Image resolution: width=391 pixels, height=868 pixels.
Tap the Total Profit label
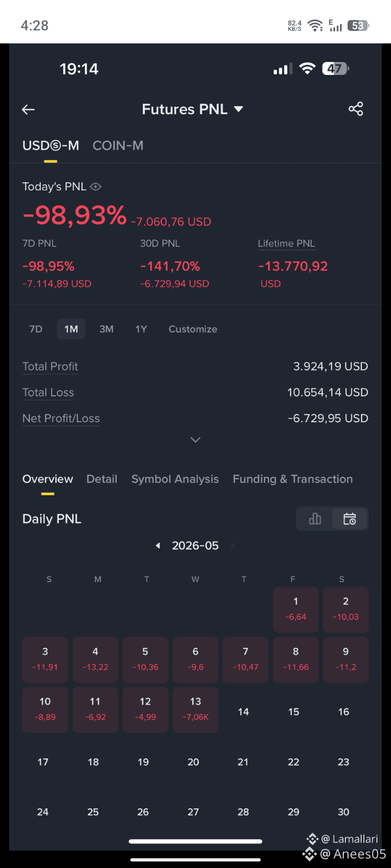pos(50,367)
